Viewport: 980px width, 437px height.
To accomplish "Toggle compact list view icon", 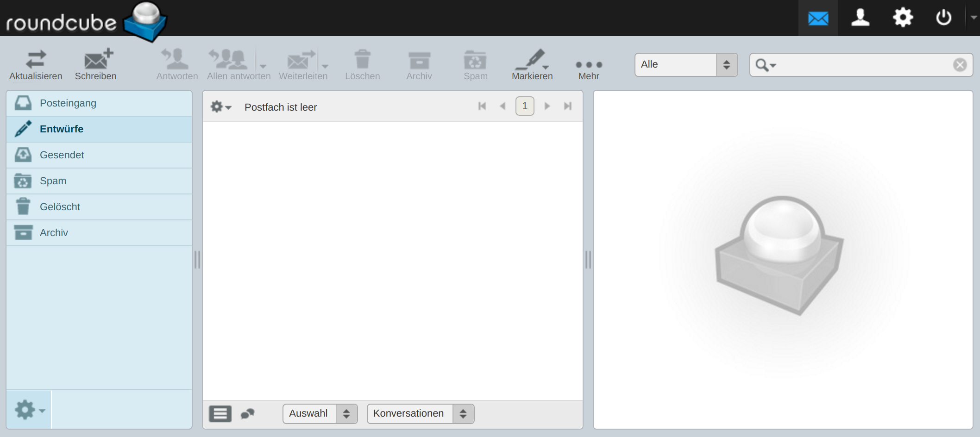I will tap(220, 413).
